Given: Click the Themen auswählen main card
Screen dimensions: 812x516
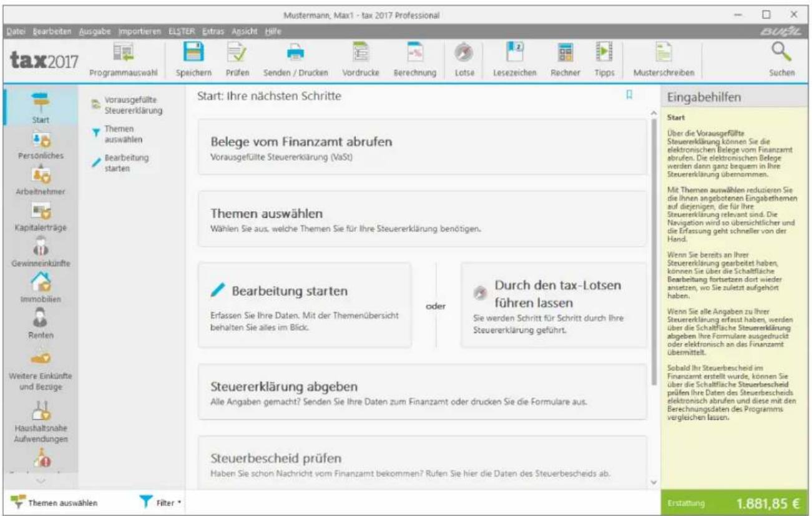Looking at the screenshot, I should point(423,219).
